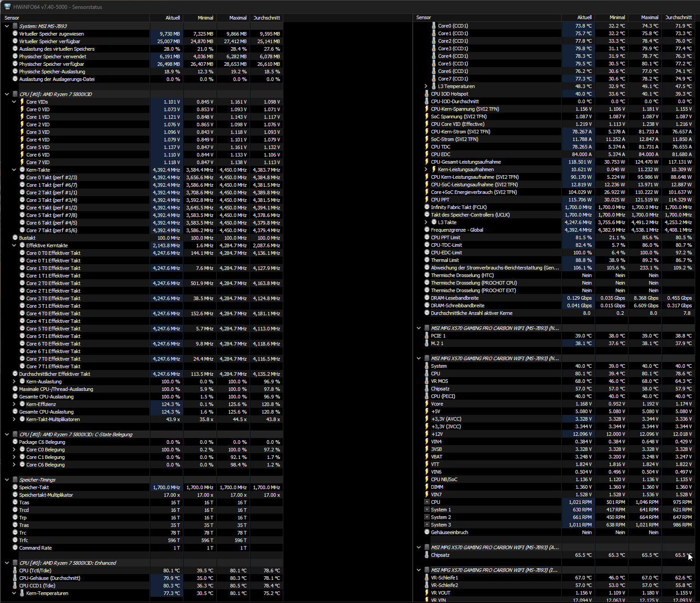Click the chip icon of CPU [#0]: AMD Ryzen 7 5800X3D
Viewport: 700px width, 603px height.
coord(15,94)
